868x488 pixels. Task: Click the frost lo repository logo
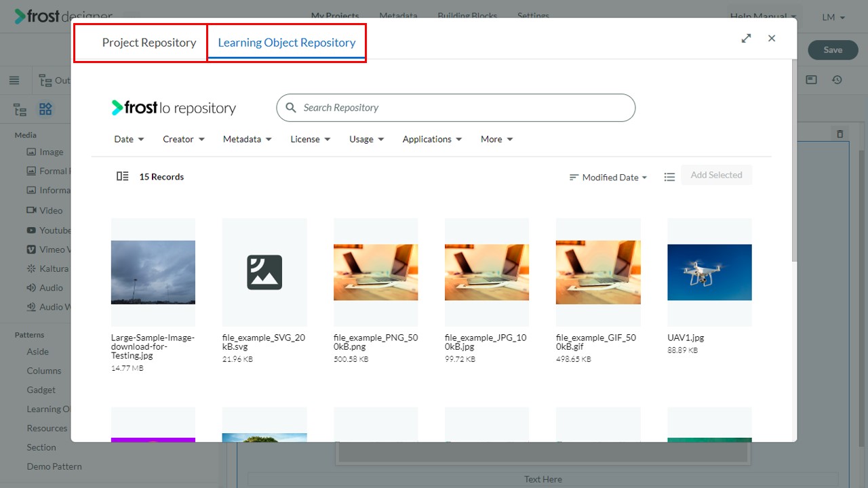[x=174, y=108]
